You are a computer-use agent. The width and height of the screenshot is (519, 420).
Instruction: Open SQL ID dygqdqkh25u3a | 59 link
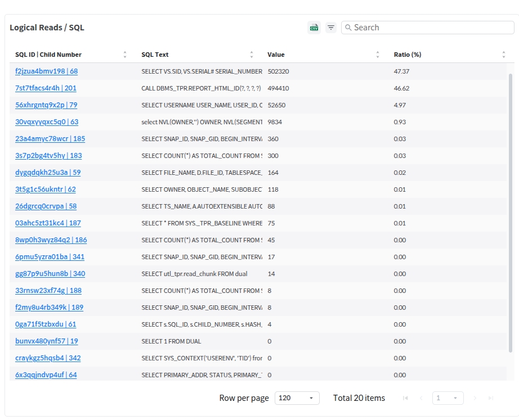[x=48, y=173]
